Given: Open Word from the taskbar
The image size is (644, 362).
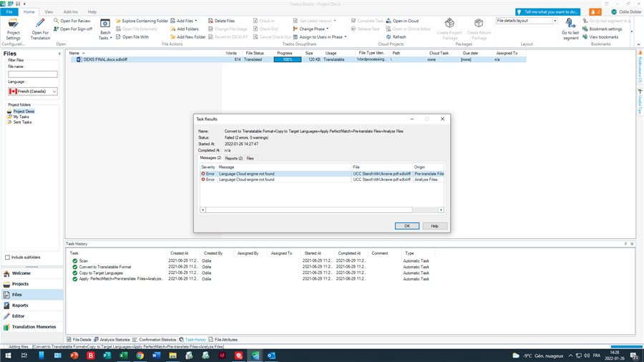Looking at the screenshot, I should click(x=157, y=356).
